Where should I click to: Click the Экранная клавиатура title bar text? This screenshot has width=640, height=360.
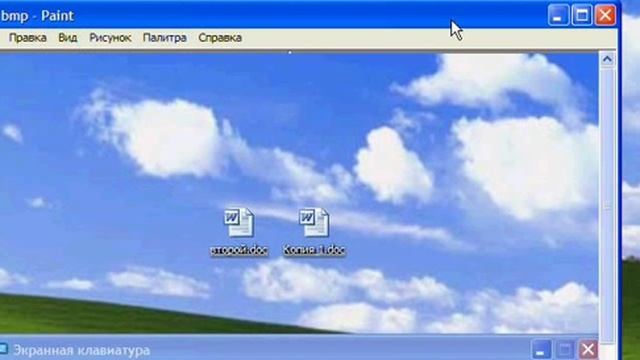tap(81, 351)
